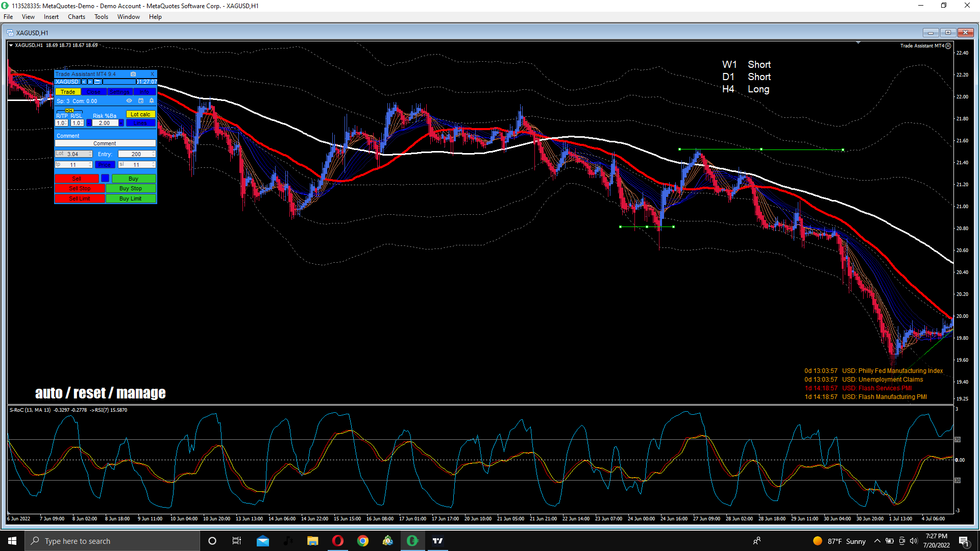Click the alert bell icon in Trade Assistant
980x551 pixels.
tap(152, 101)
